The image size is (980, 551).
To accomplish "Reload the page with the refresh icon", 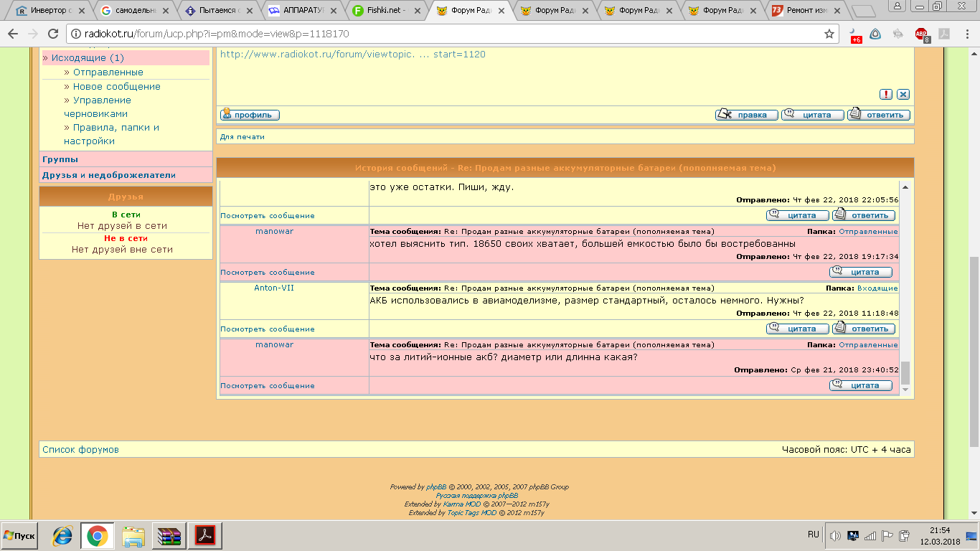I will tap(53, 34).
